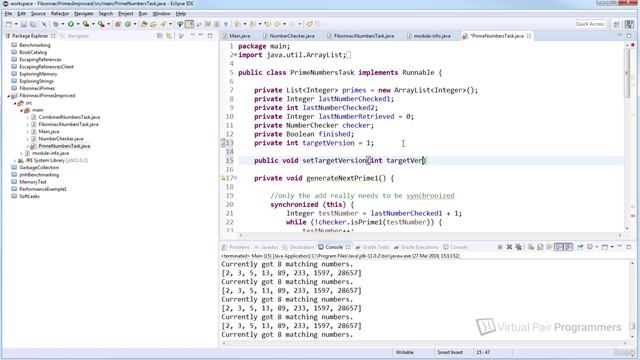This screenshot has height=360, width=640.
Task: Click the Run with Coverage icon
Action: (x=86, y=24)
